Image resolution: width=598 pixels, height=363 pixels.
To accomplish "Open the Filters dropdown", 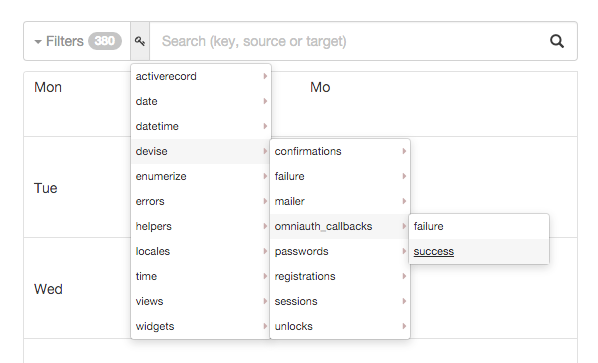I will click(x=59, y=41).
